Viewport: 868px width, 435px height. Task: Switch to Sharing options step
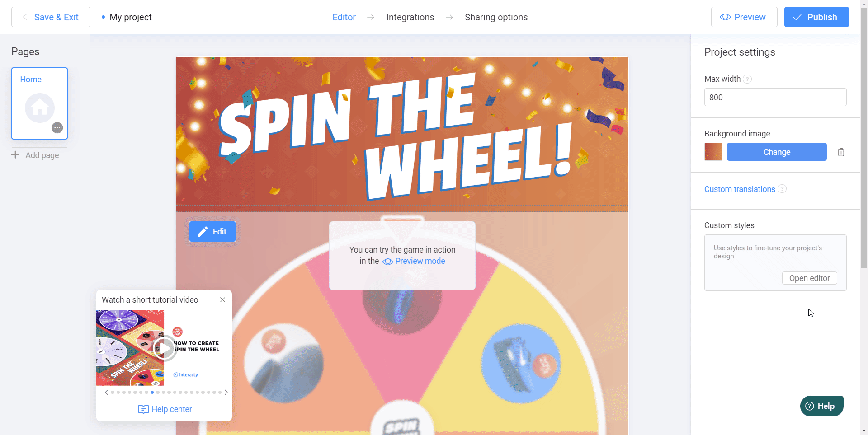(496, 17)
